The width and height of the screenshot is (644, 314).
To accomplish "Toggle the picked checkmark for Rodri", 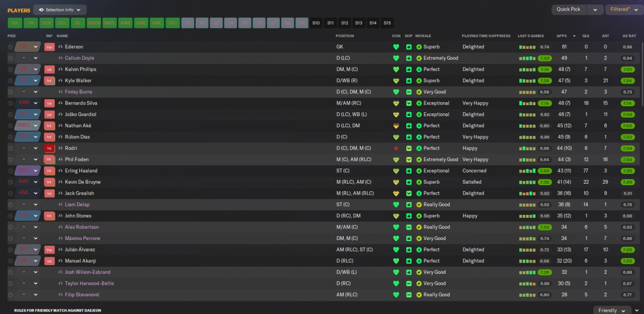I will click(11, 148).
